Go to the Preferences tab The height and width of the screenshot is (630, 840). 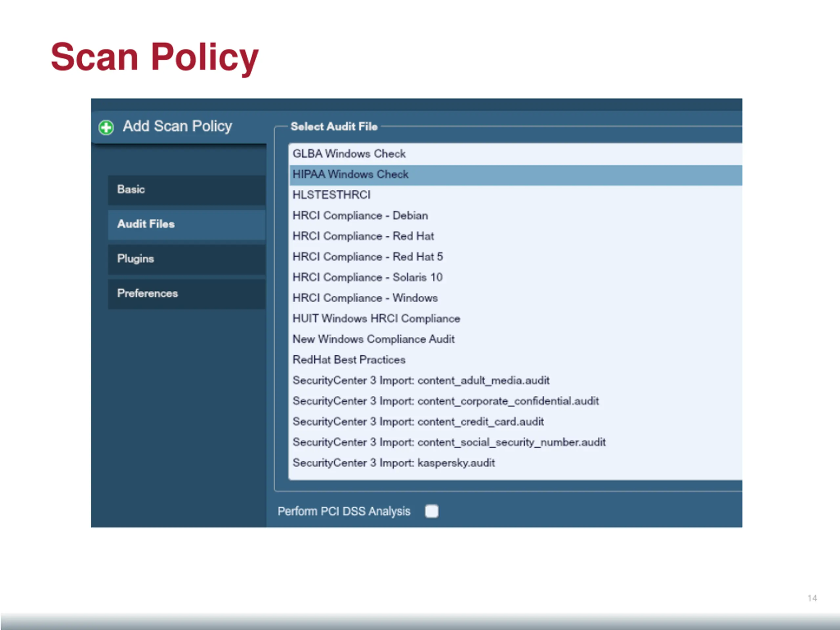coord(186,294)
